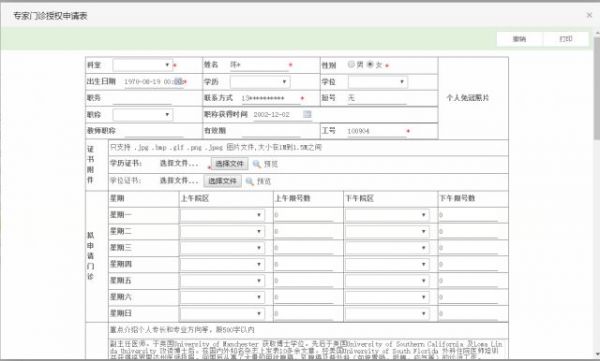Close the 专家门诊授权申请表 dialog

(589, 15)
